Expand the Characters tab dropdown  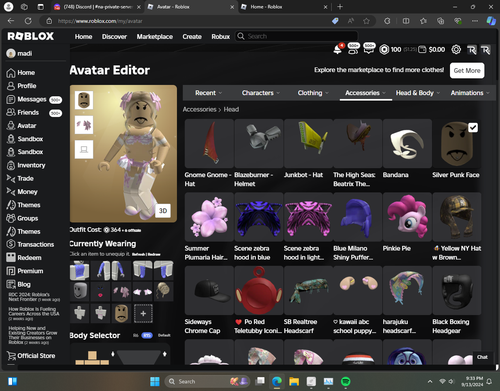pos(261,93)
